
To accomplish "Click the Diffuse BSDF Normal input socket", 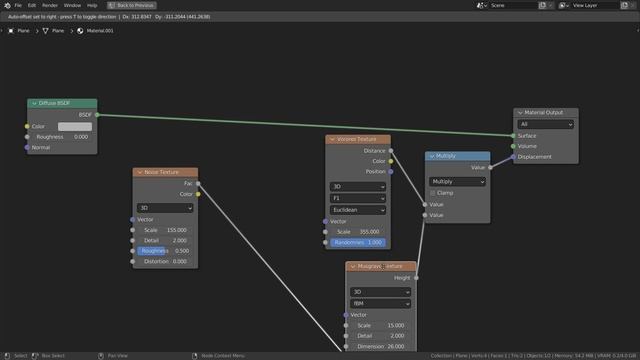I will 27,147.
